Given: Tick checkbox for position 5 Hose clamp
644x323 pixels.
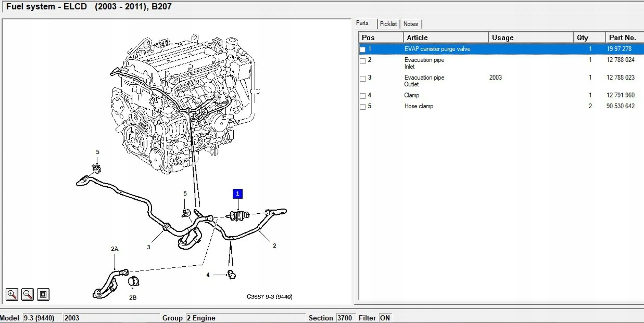Looking at the screenshot, I should click(363, 107).
